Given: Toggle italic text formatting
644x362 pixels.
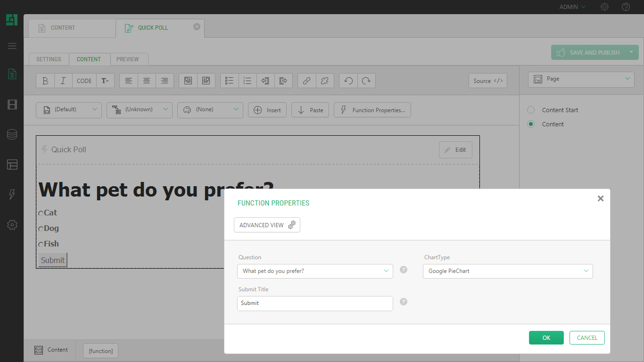Looking at the screenshot, I should (63, 81).
